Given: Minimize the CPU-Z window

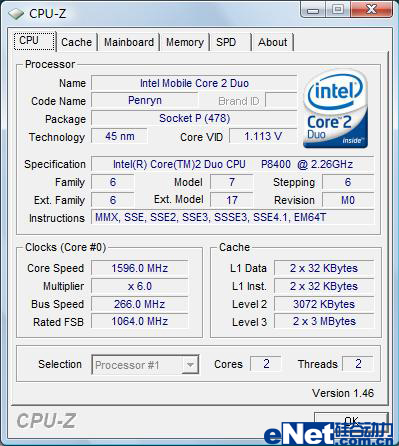Looking at the screenshot, I should [x=313, y=10].
